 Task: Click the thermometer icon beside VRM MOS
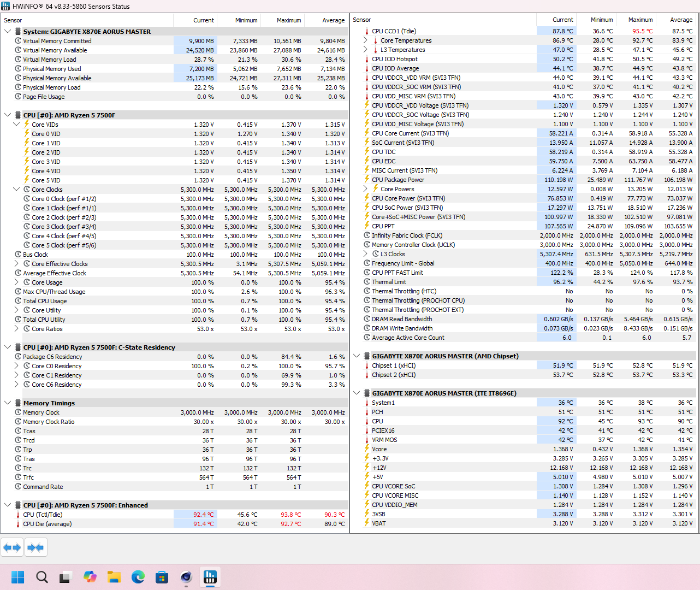point(367,440)
